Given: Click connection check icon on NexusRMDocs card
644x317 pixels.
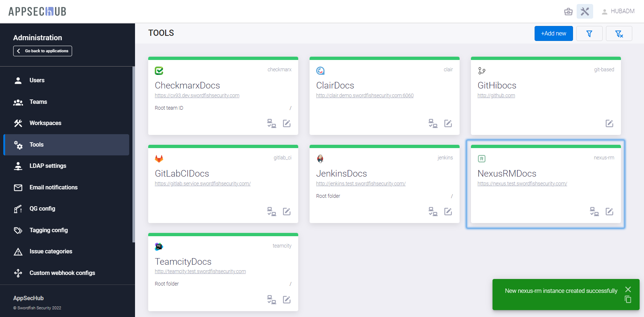Looking at the screenshot, I should (x=594, y=212).
